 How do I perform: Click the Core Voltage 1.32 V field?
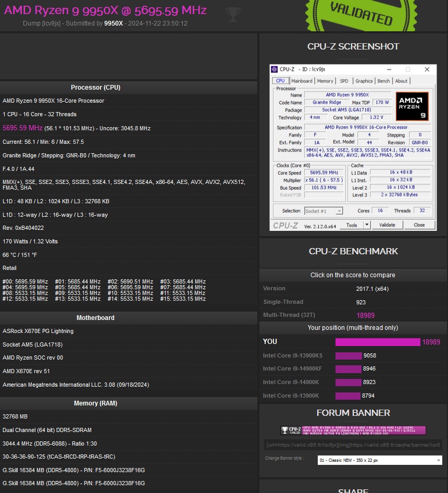pos(376,117)
